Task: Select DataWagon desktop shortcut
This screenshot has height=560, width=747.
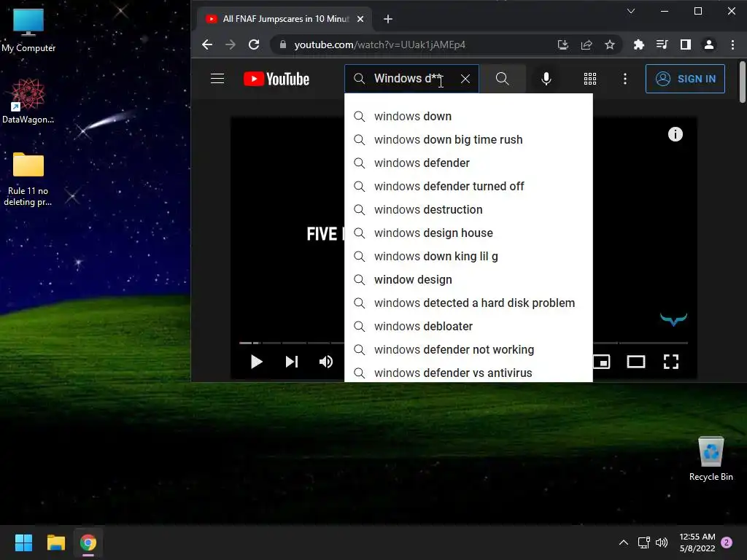Action: (x=28, y=101)
